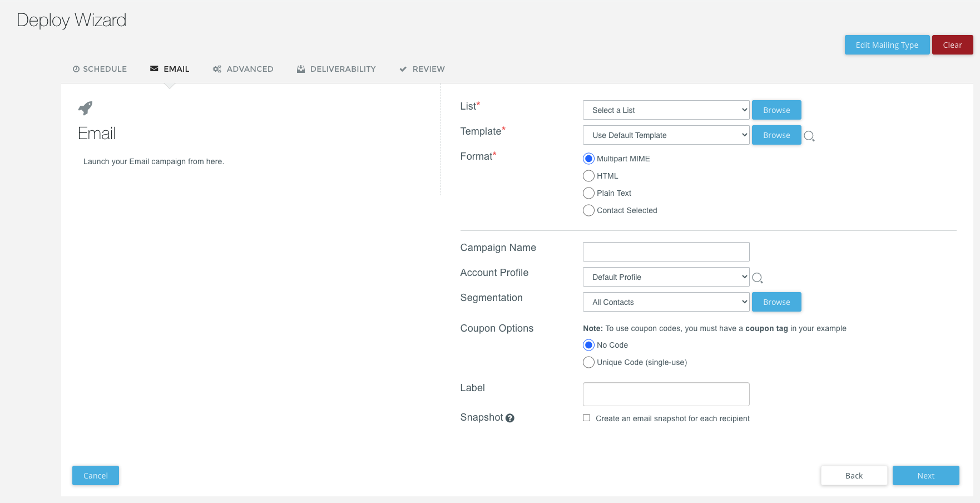Open the Advanced tab
The width and height of the screenshot is (980, 503).
(x=243, y=69)
